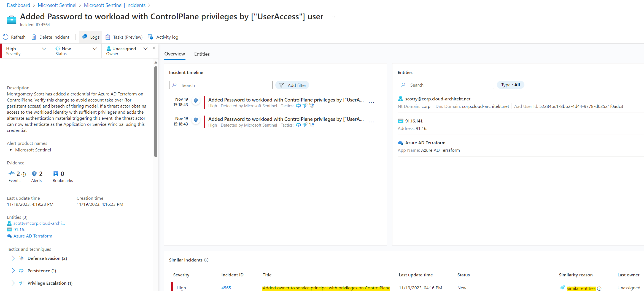Switch to the Entities tab
Image resolution: width=644 pixels, height=291 pixels.
click(202, 54)
